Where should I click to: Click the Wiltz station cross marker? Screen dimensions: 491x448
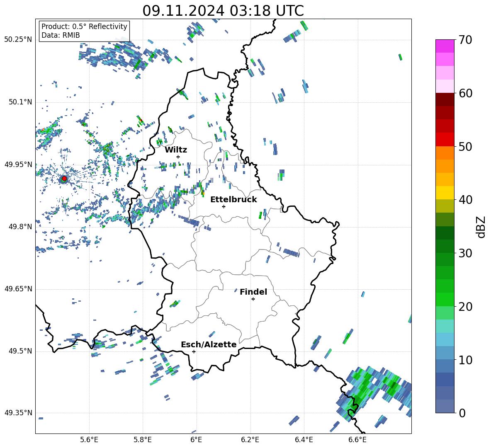pos(178,157)
